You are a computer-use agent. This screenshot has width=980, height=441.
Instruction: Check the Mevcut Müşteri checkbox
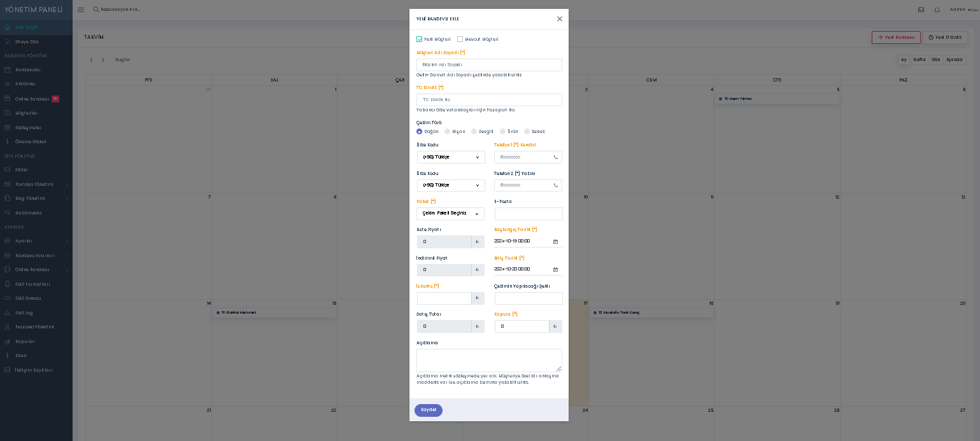click(x=460, y=39)
